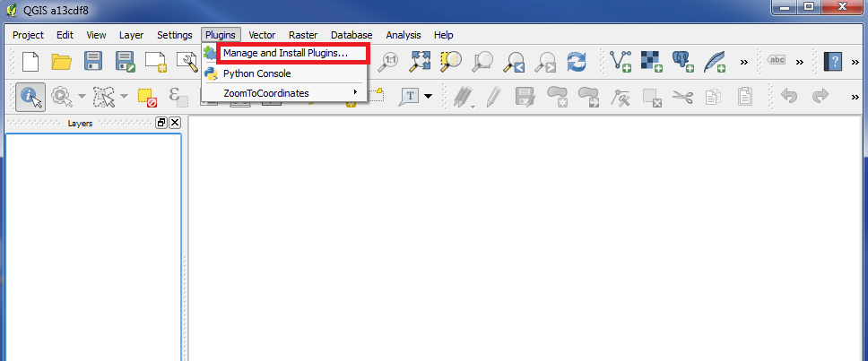The width and height of the screenshot is (868, 361).
Task: Zoom to selection icon
Action: coord(451,61)
